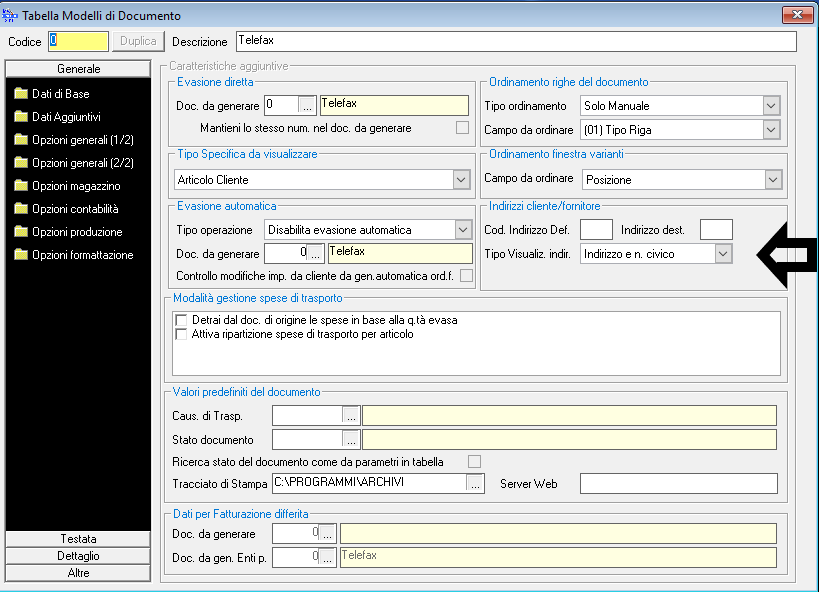
Task: Click Doc. da generare number in Fatturazione differita
Action: point(296,534)
